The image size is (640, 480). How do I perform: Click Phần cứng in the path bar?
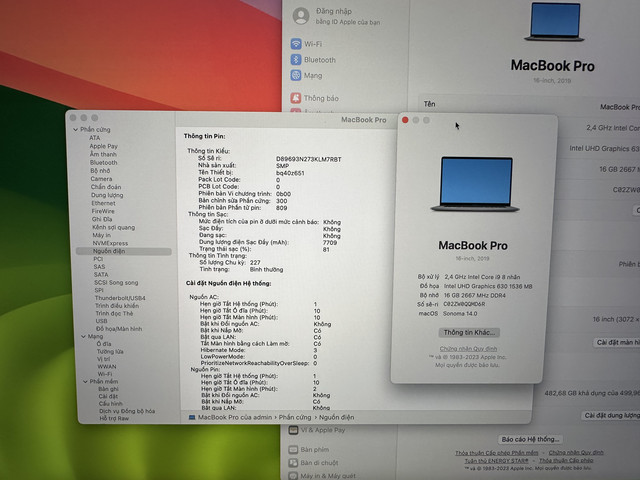tap(295, 417)
